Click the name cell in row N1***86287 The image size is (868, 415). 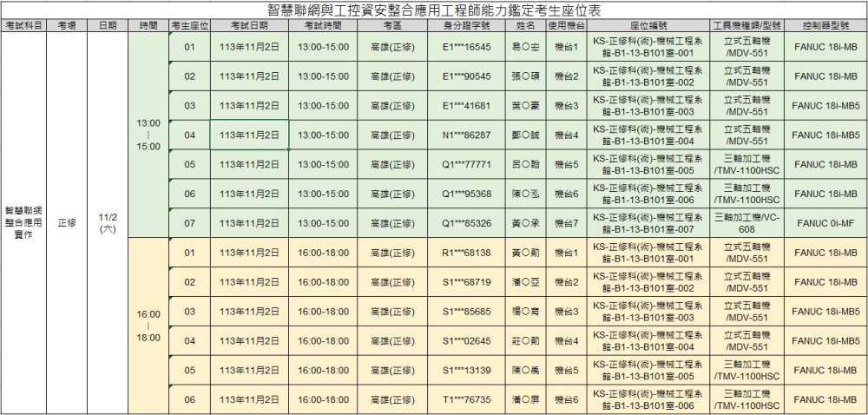526,135
